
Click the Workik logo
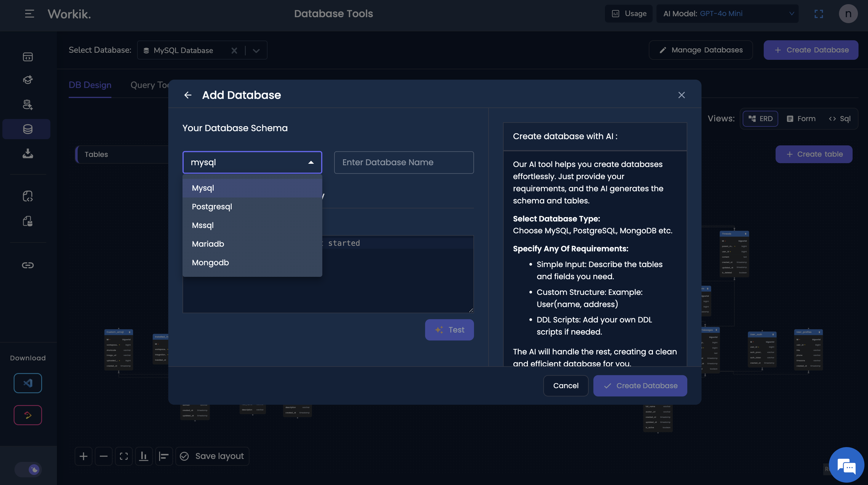pos(69,14)
